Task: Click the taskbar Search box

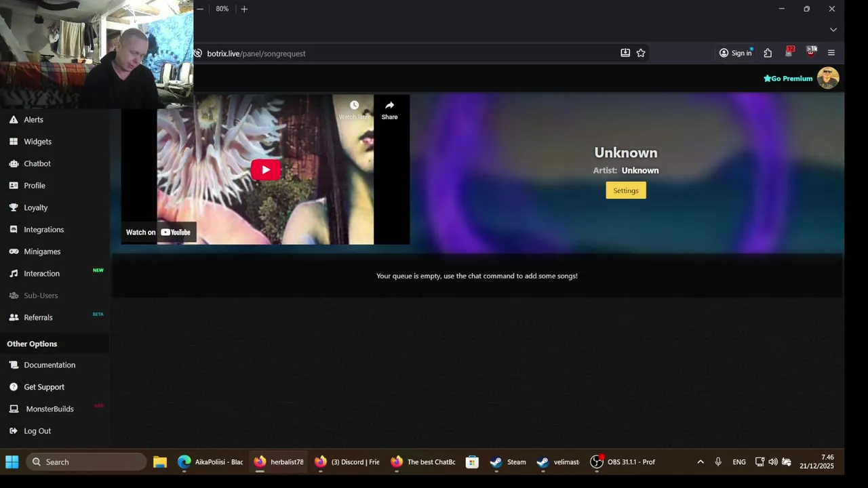Action: [86, 462]
